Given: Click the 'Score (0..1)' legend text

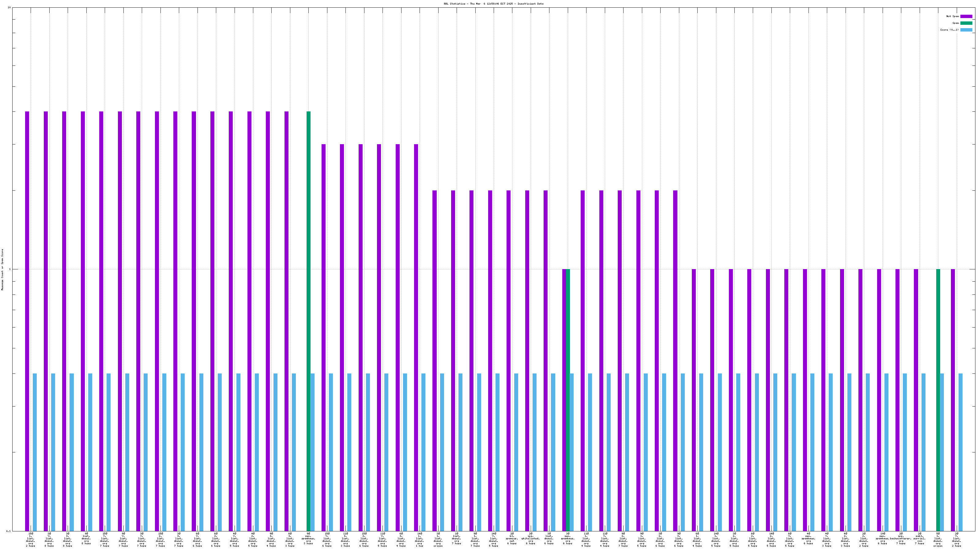Looking at the screenshot, I should coord(949,30).
